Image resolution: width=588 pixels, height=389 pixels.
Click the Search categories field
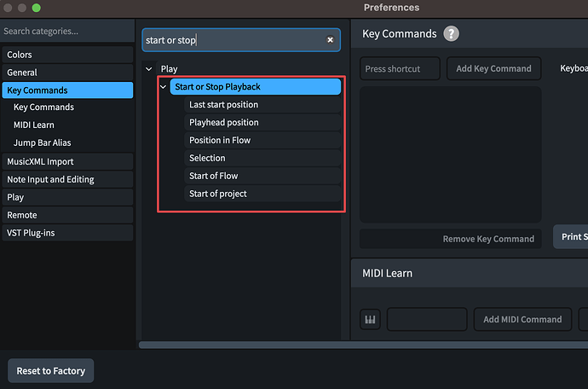[66, 32]
